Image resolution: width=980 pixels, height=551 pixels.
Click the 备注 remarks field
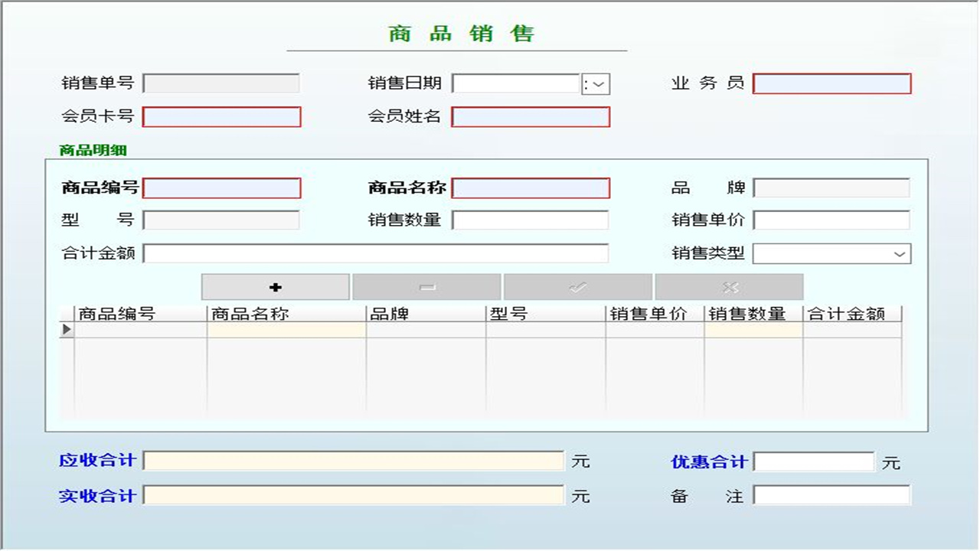click(831, 496)
